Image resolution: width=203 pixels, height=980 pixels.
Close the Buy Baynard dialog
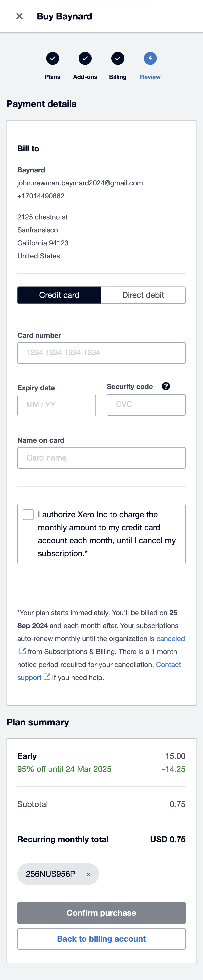tap(19, 16)
